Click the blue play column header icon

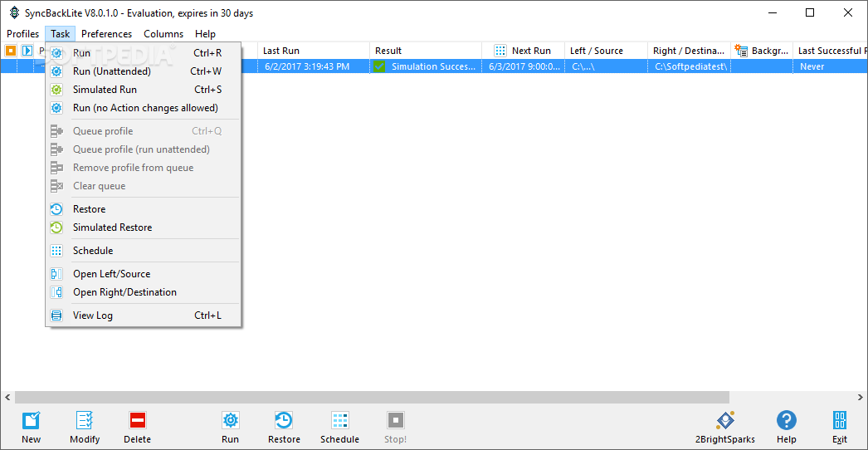click(x=27, y=51)
